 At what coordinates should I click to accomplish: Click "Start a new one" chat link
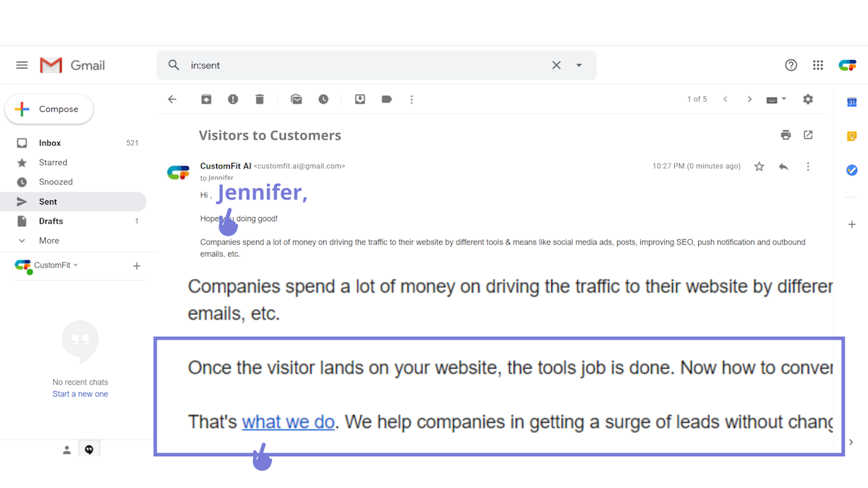coord(80,394)
